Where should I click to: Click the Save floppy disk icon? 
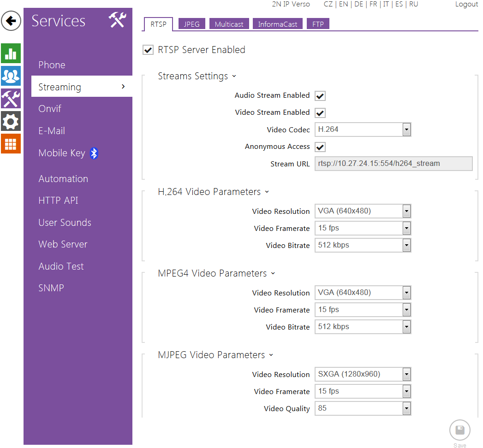[x=459, y=430]
